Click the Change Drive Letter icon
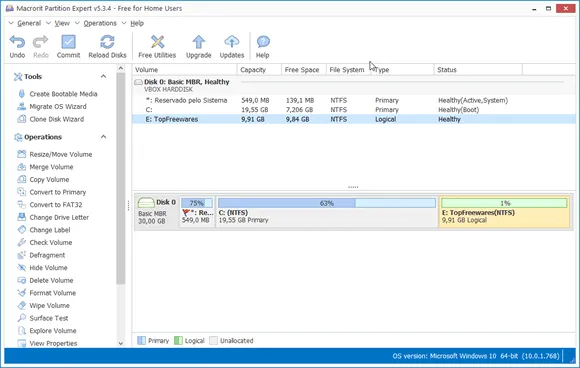The width and height of the screenshot is (580, 368). (21, 217)
